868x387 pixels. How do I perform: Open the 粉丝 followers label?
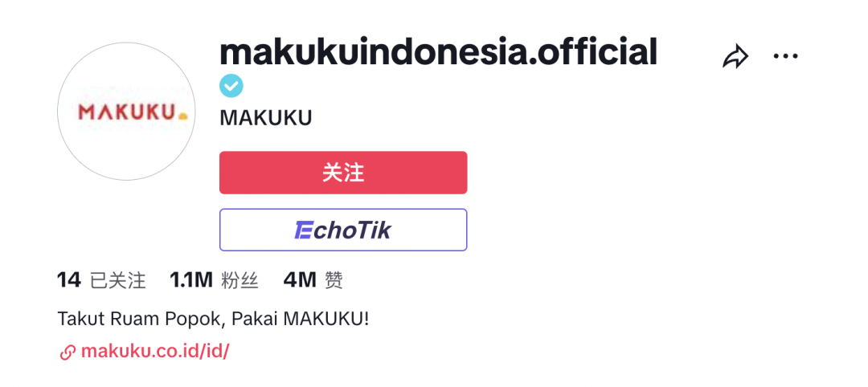click(240, 281)
